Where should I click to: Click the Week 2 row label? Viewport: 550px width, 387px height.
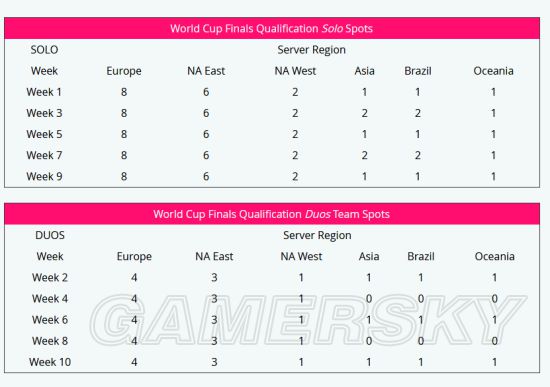point(50,277)
